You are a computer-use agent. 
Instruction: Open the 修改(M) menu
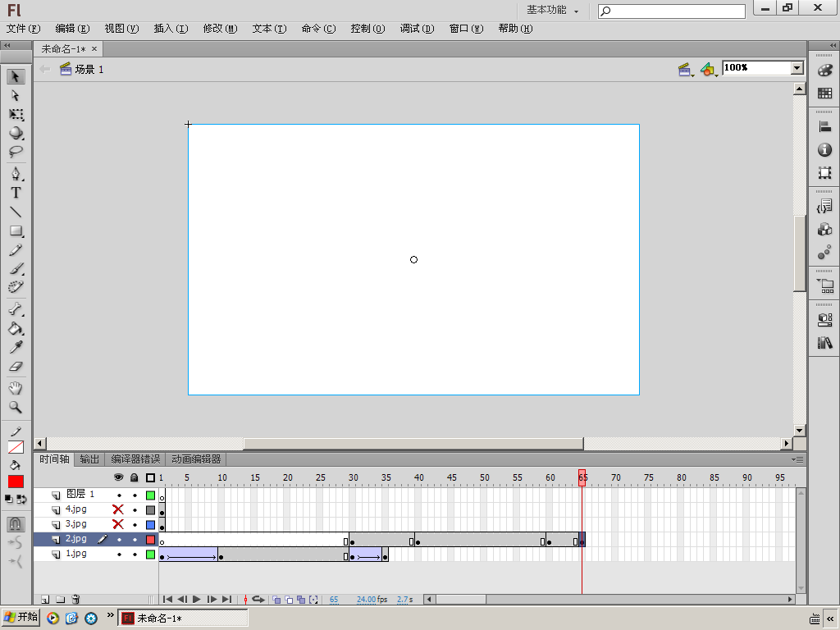220,29
